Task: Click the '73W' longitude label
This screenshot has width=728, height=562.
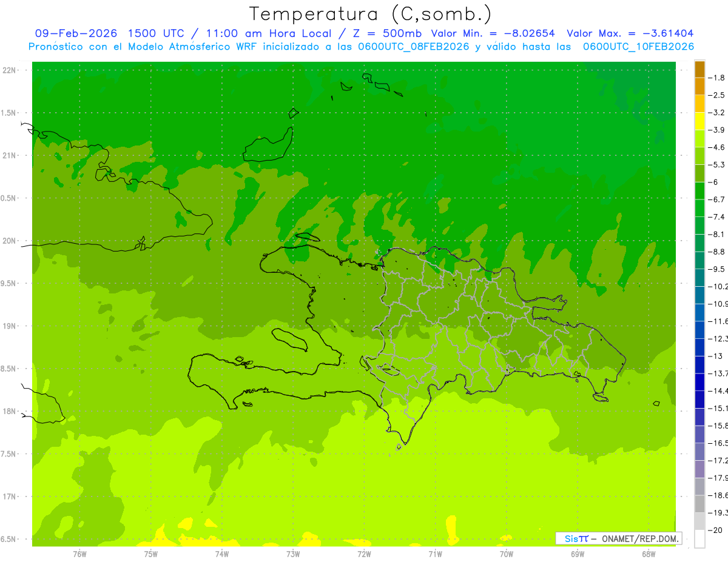Action: (x=293, y=553)
